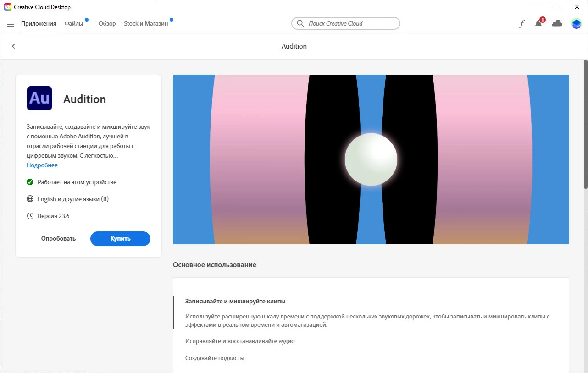Click the Audition page title in header

pyautogui.click(x=294, y=46)
